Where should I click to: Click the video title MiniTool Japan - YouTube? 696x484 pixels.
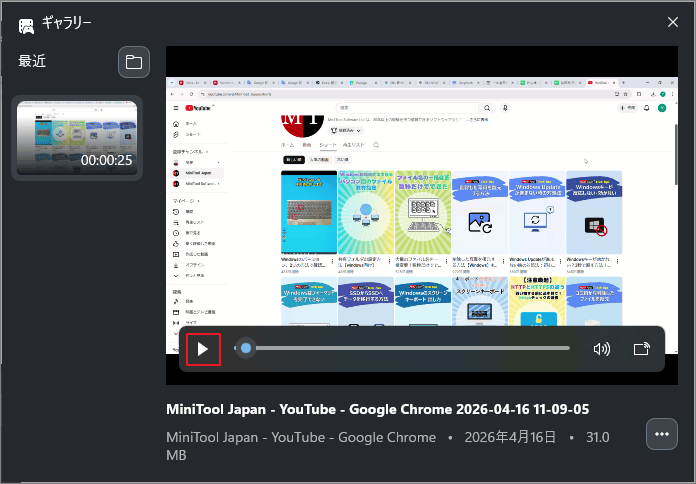(377, 409)
